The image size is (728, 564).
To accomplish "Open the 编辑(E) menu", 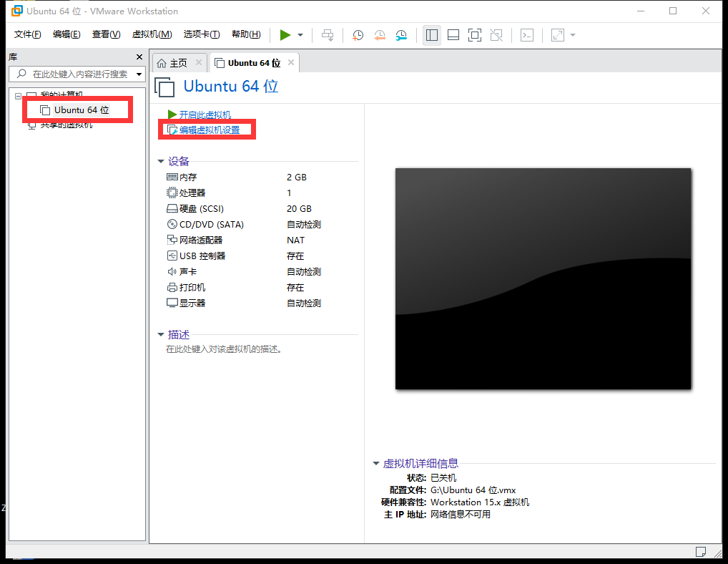I will (67, 34).
